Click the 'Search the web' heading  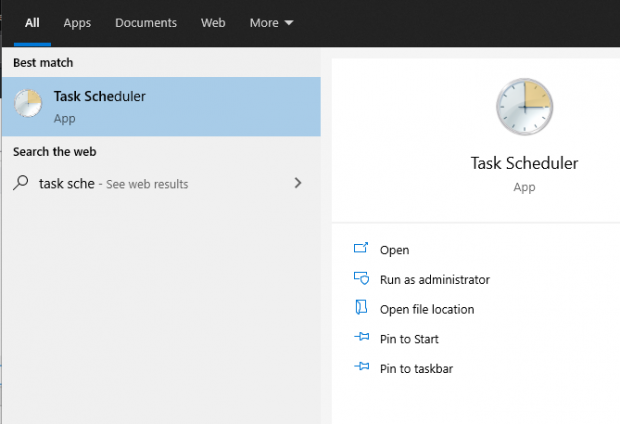[x=55, y=151]
